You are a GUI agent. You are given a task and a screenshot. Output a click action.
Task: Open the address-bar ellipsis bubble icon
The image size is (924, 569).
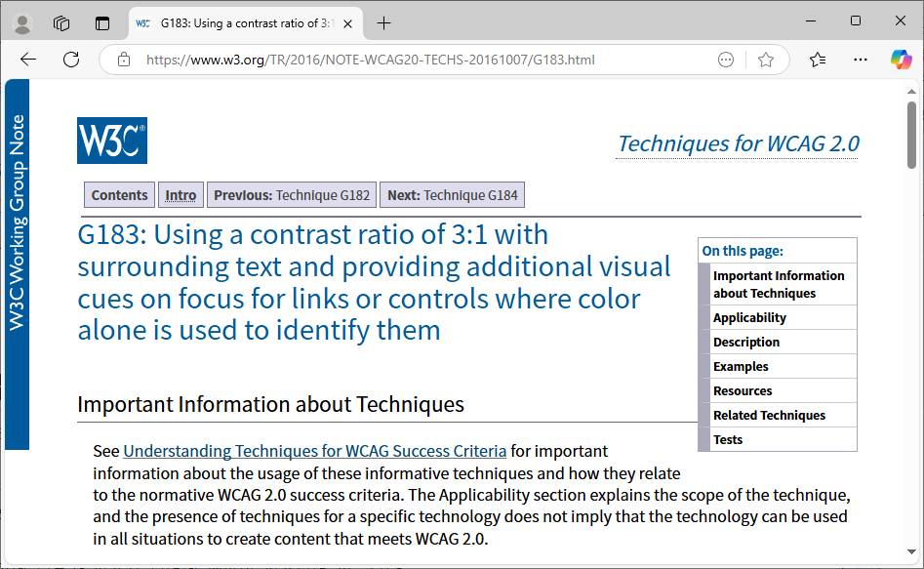click(x=726, y=60)
